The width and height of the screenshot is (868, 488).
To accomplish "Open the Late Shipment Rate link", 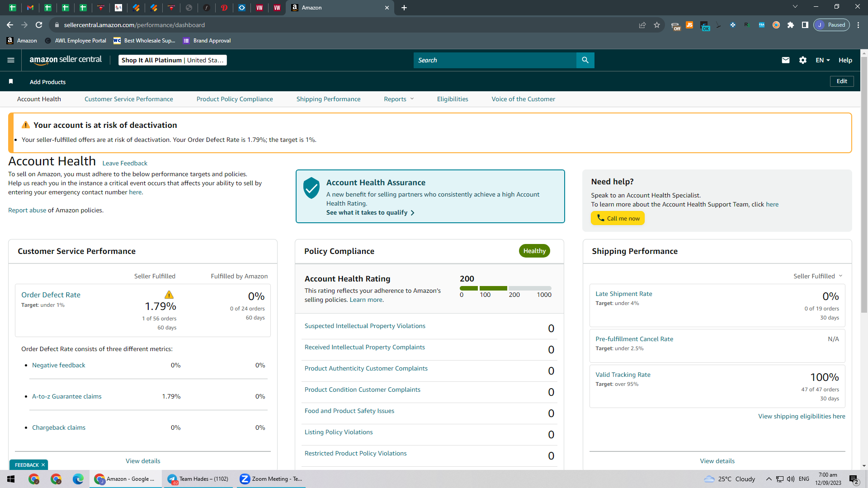I will coord(624,294).
